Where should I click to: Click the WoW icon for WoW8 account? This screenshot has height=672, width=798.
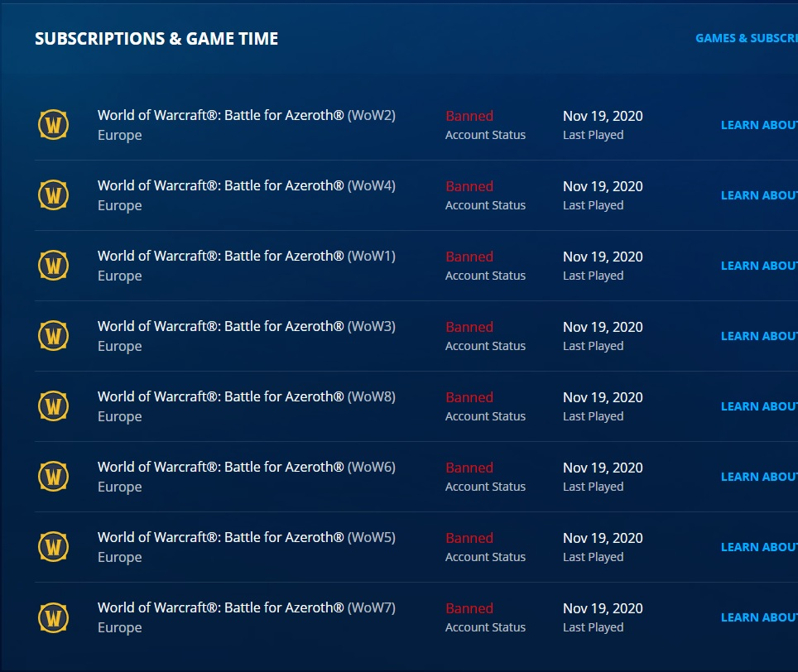[x=54, y=406]
